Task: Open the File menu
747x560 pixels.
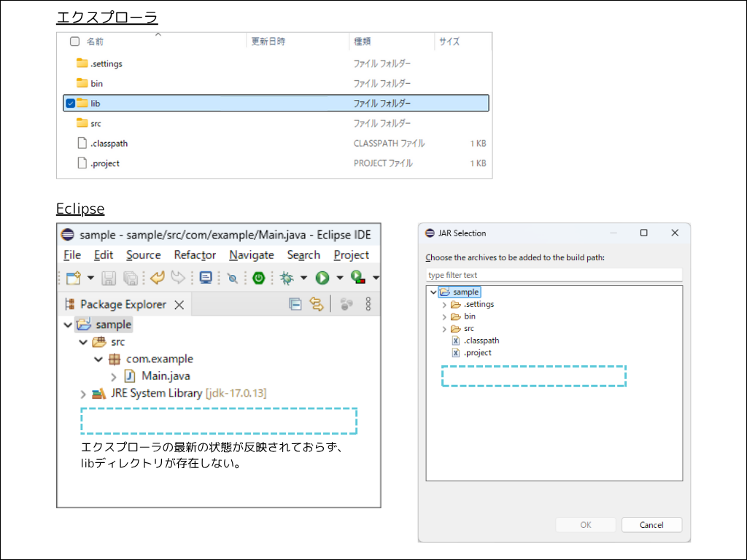Action: tap(72, 255)
